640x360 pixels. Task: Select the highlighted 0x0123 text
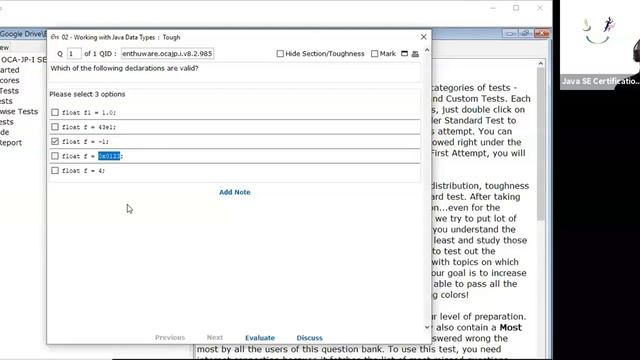(109, 156)
